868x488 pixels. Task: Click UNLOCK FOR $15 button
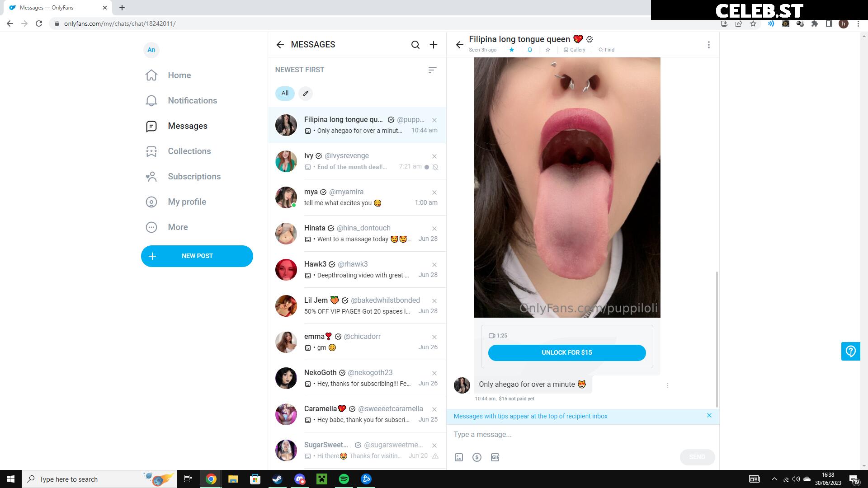[567, 353]
